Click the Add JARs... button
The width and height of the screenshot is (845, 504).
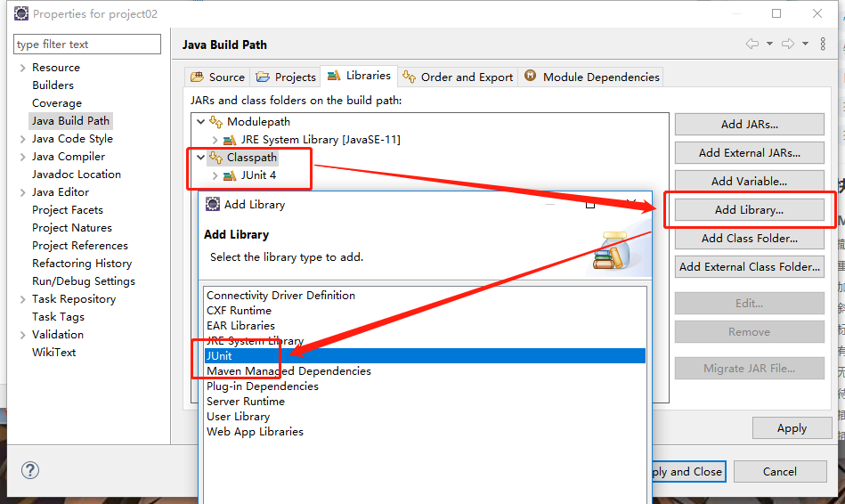coord(750,124)
